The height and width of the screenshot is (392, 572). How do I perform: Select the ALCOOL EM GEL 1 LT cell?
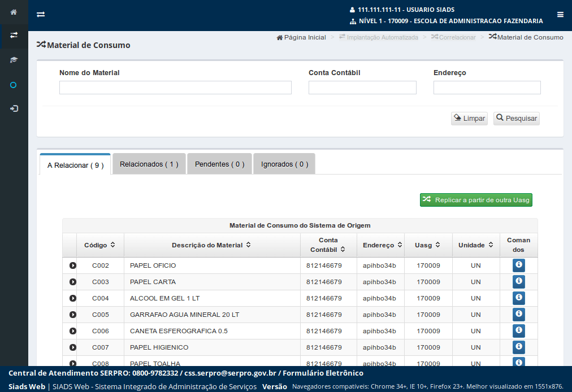pos(213,298)
